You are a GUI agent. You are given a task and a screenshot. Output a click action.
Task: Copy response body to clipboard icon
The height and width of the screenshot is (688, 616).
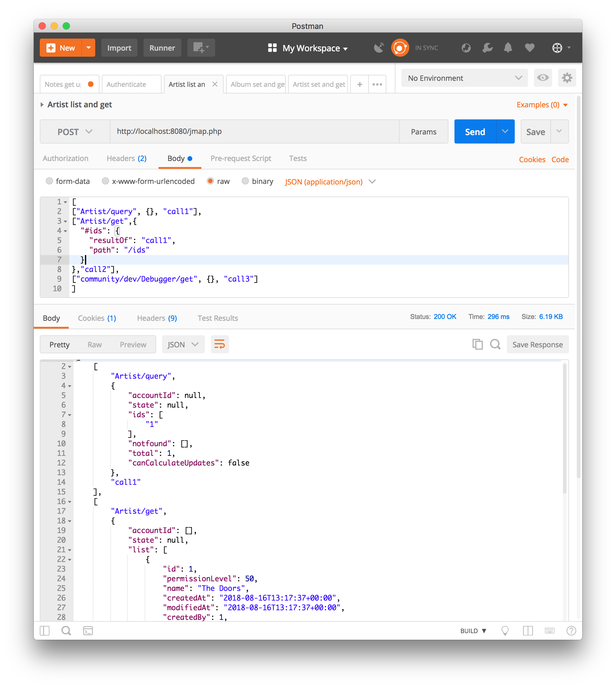(x=478, y=344)
